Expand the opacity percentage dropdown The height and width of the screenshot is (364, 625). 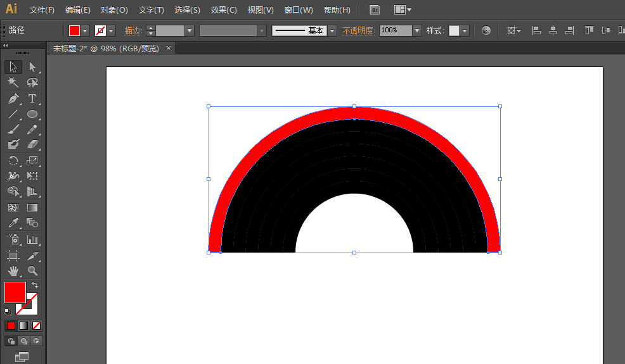[x=416, y=31]
